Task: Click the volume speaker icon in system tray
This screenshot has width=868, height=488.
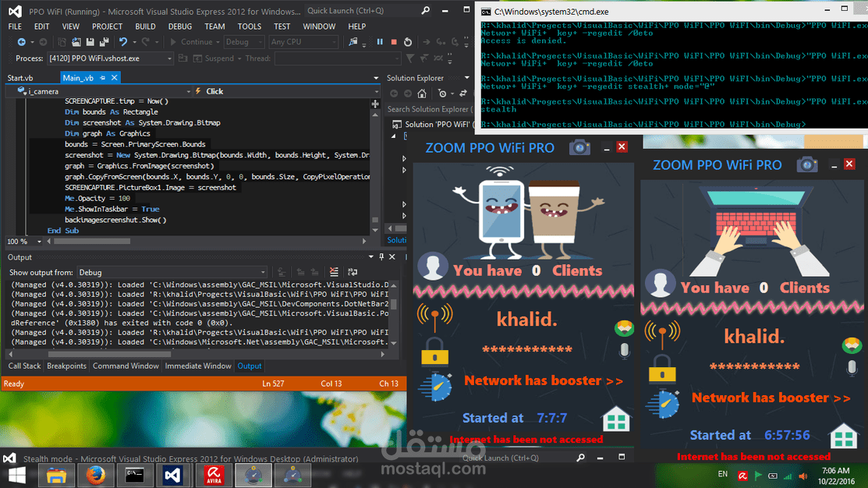Action: 802,476
